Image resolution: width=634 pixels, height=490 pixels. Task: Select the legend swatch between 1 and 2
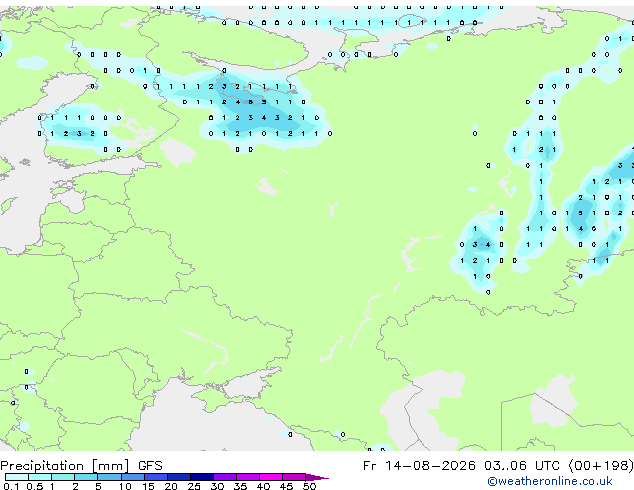(x=63, y=477)
